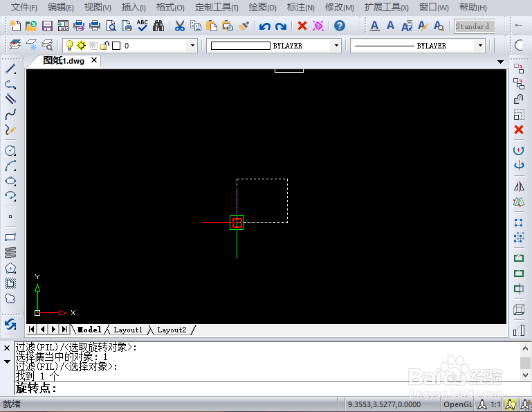The height and width of the screenshot is (412, 532).
Task: Click the Open file icon
Action: [x=31, y=26]
